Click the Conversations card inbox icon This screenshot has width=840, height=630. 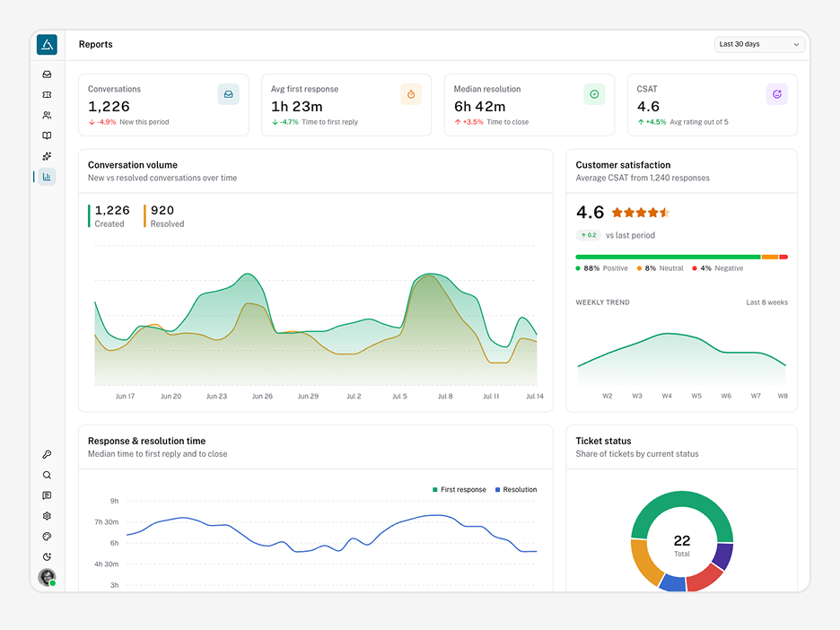point(228,94)
